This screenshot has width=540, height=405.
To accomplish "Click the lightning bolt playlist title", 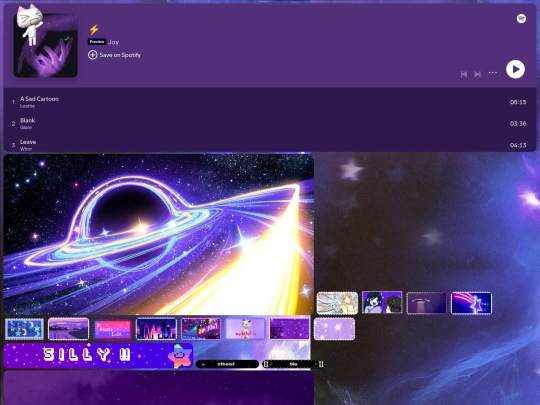I will tap(94, 29).
